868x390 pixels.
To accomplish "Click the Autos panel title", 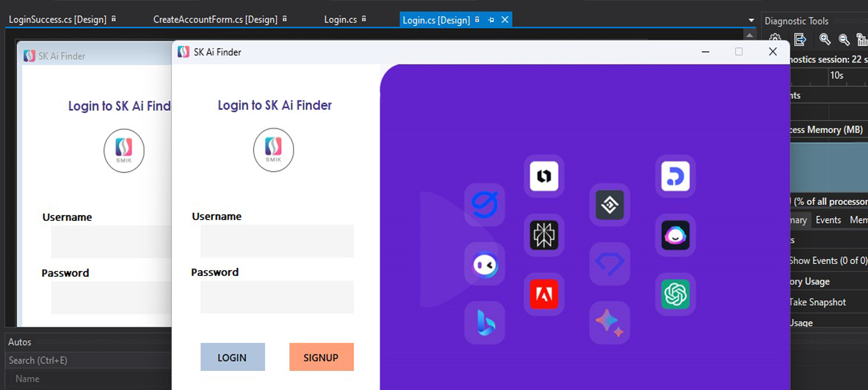I will pos(20,342).
